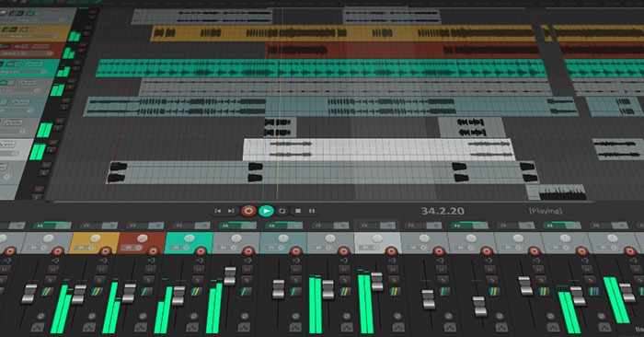Solo the teal mixer strip

pos(197,280)
